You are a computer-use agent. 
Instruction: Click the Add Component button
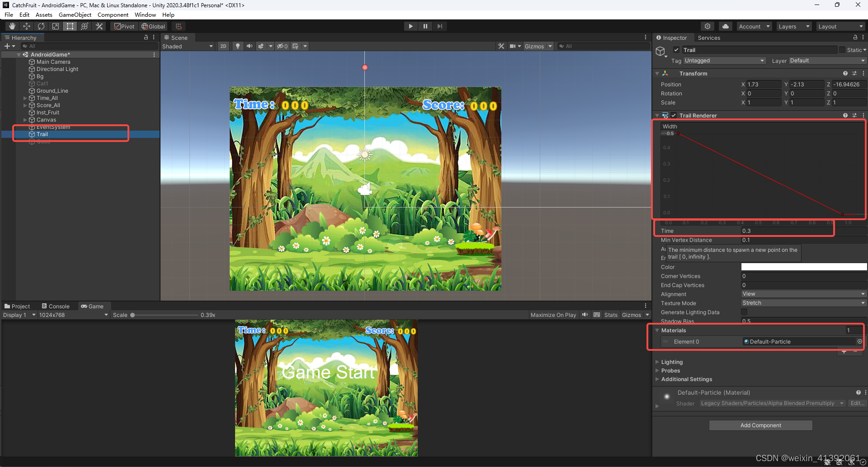(760, 425)
